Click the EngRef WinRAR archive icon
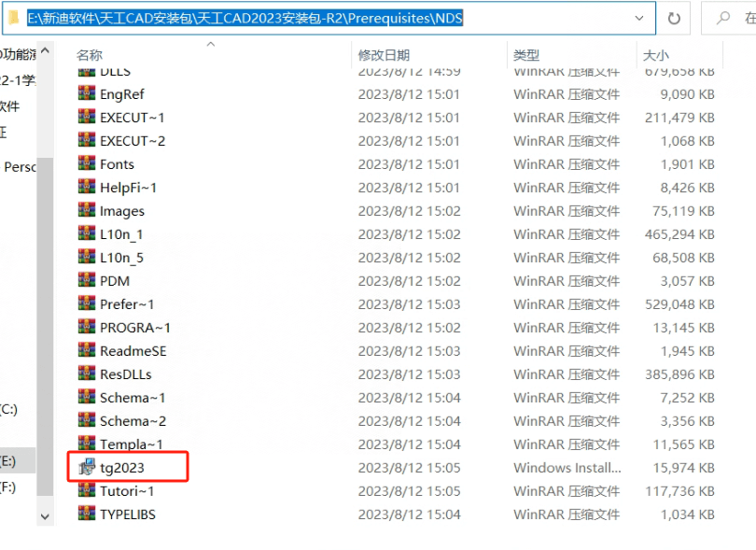Viewport: 756px width, 550px height. [87, 93]
